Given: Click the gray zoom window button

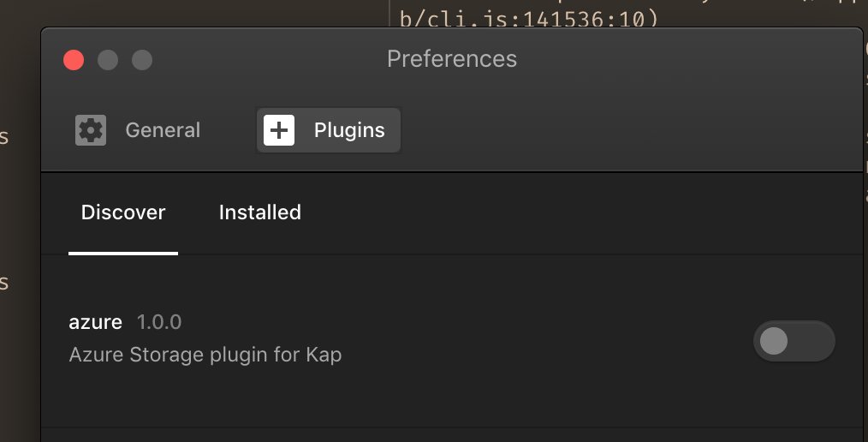Looking at the screenshot, I should point(142,60).
